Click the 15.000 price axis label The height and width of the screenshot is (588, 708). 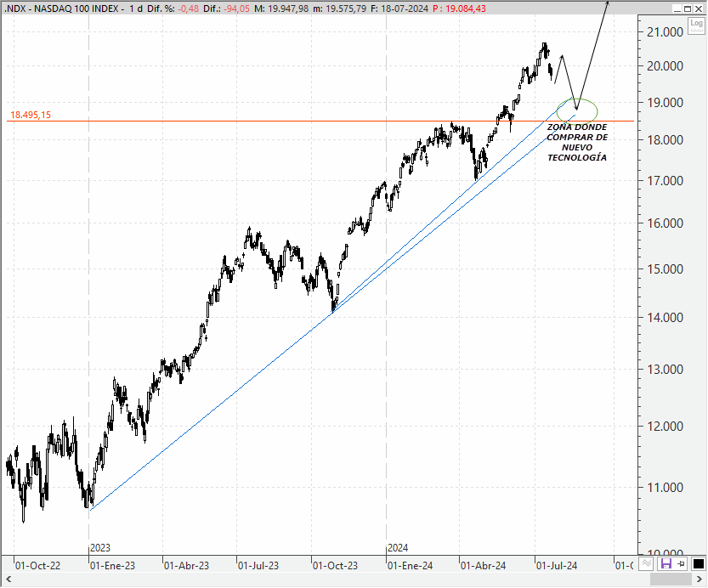(666, 269)
